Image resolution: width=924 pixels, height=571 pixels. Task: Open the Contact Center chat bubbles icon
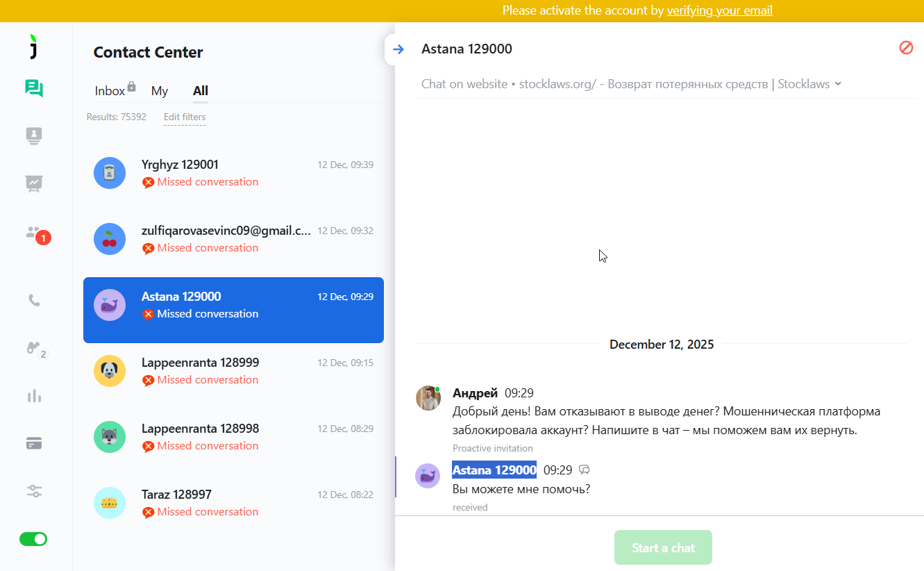(x=34, y=88)
